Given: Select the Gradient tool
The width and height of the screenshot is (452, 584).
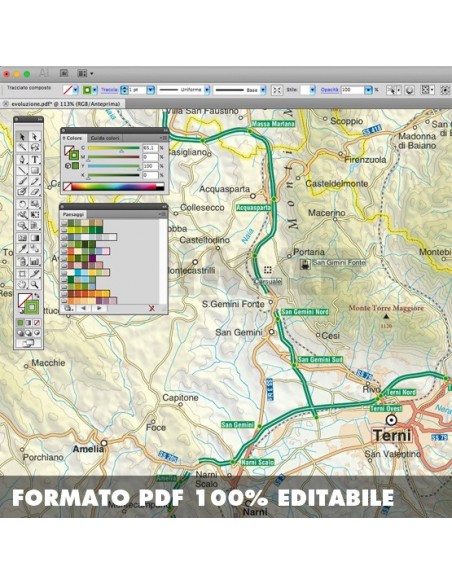Looking at the screenshot, I should pyautogui.click(x=35, y=237).
